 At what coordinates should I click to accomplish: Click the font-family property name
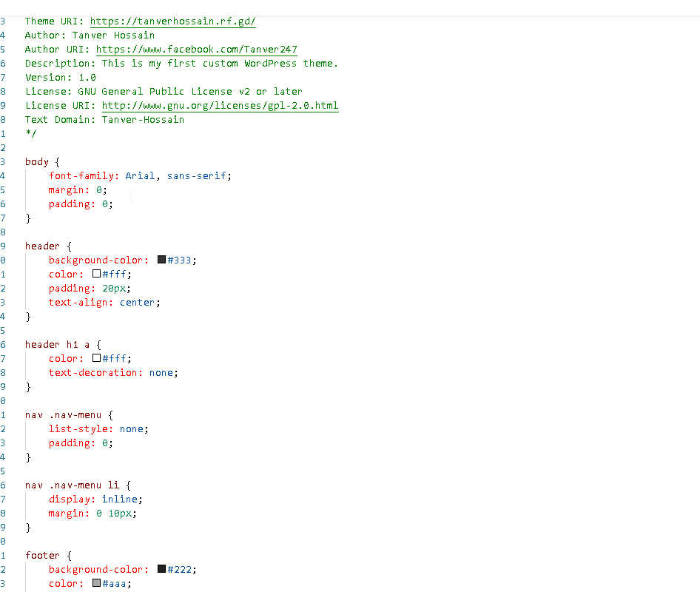point(81,176)
